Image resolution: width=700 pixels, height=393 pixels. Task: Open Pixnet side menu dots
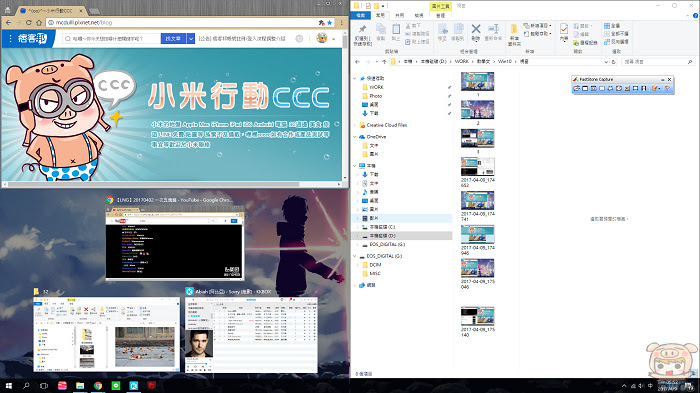pos(10,39)
